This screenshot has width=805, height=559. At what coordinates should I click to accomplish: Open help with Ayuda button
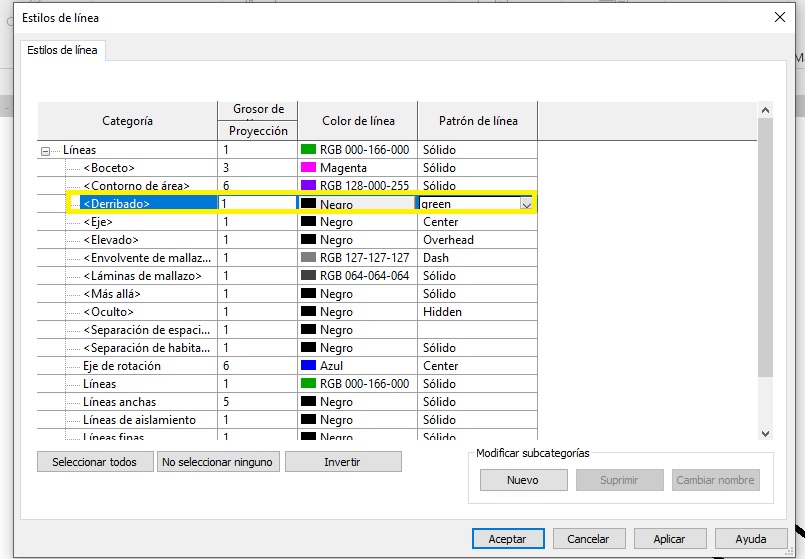[750, 539]
